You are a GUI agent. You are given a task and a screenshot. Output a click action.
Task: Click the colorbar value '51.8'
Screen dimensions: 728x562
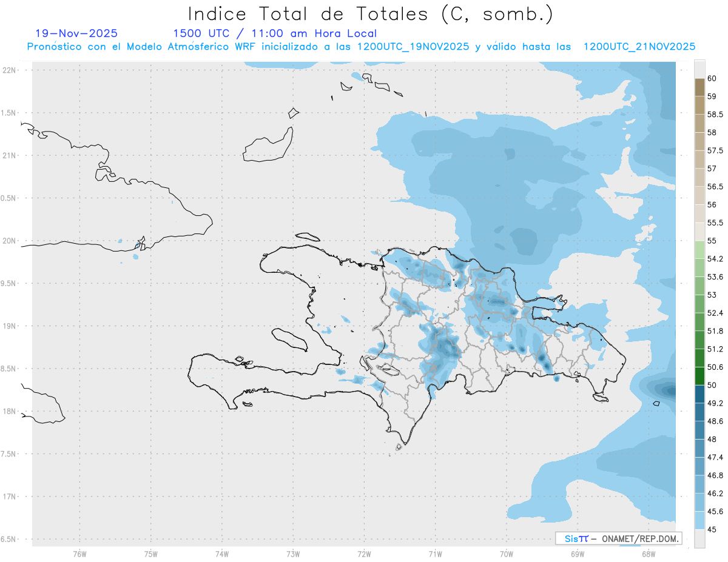[715, 331]
